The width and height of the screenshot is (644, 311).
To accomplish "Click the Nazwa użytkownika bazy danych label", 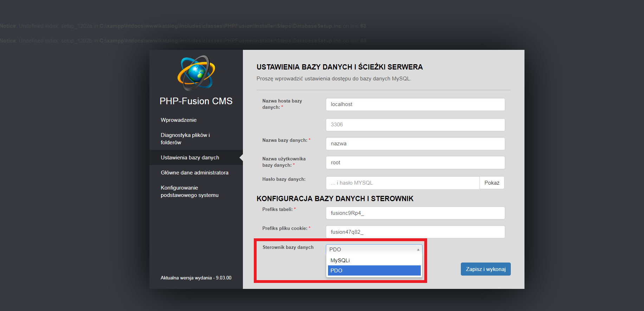I will [284, 162].
